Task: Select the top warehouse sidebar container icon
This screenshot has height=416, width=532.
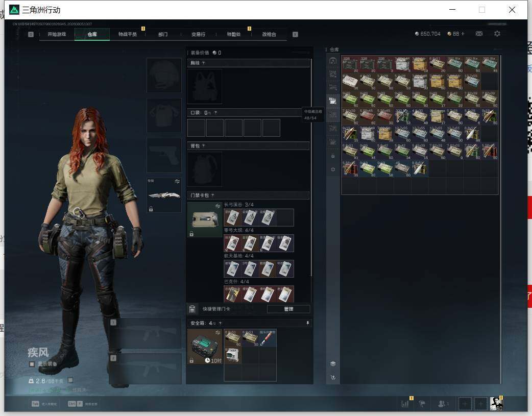Action: coord(333,61)
